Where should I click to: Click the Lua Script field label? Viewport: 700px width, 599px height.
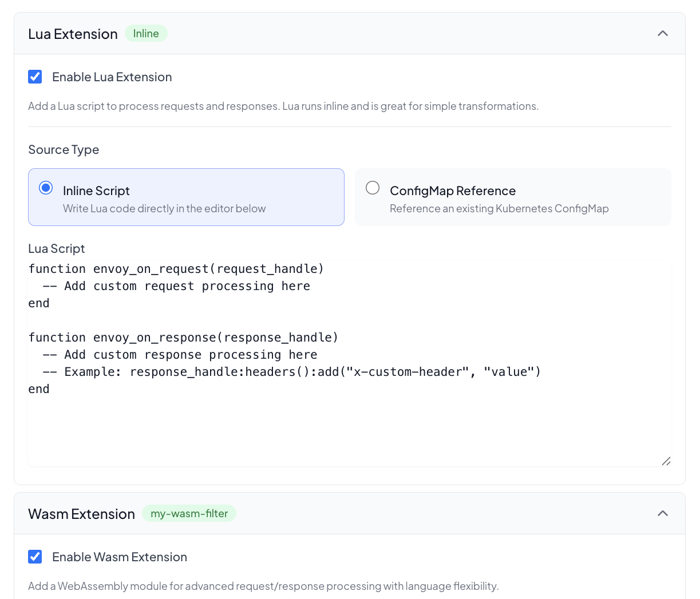click(x=56, y=249)
